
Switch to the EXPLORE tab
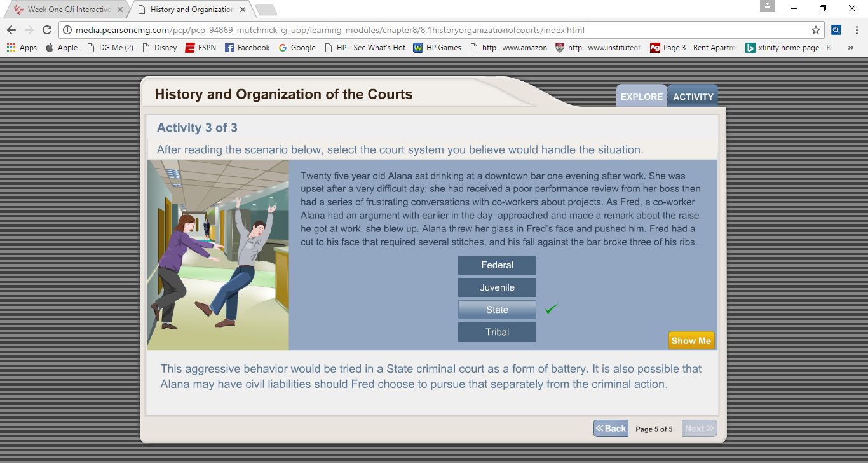coord(641,97)
